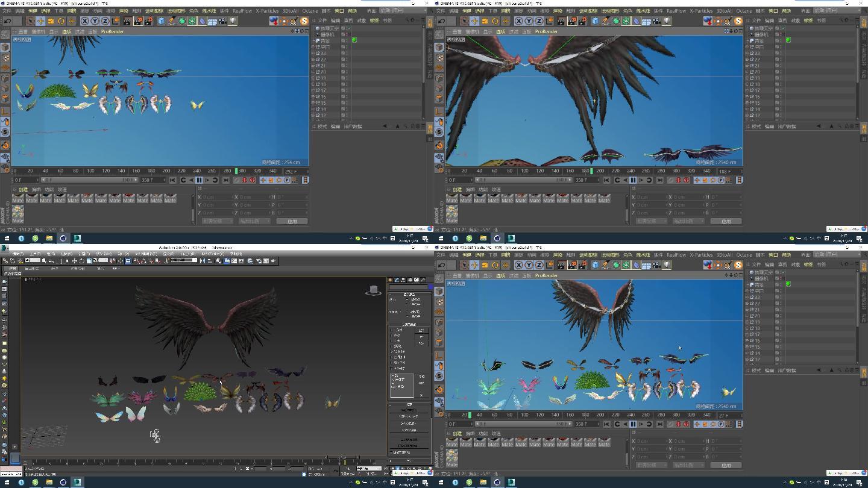Viewport: 868px width, 488px height.
Task: Pause playback in top-left Cinema 4D timeline
Action: [199, 180]
